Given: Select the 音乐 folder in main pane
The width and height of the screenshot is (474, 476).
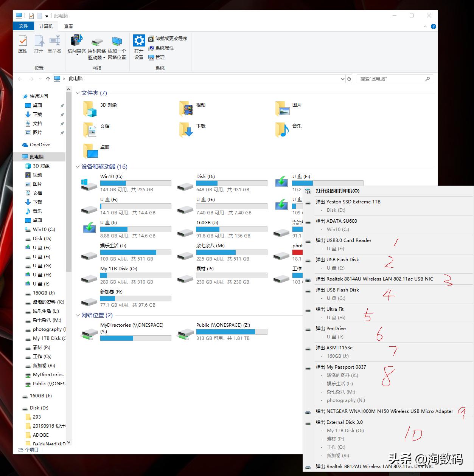Looking at the screenshot, I should 289,130.
